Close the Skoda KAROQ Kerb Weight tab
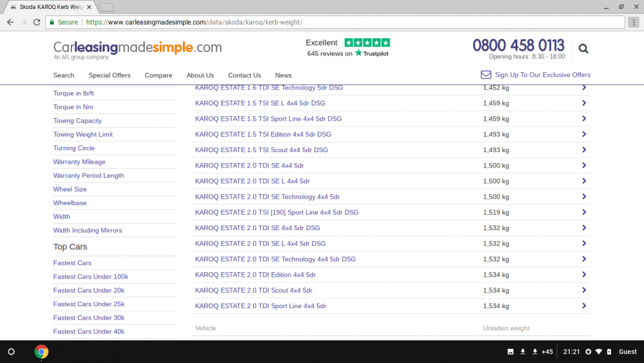Screen dimensions: 644x363 pyautogui.click(x=89, y=7)
